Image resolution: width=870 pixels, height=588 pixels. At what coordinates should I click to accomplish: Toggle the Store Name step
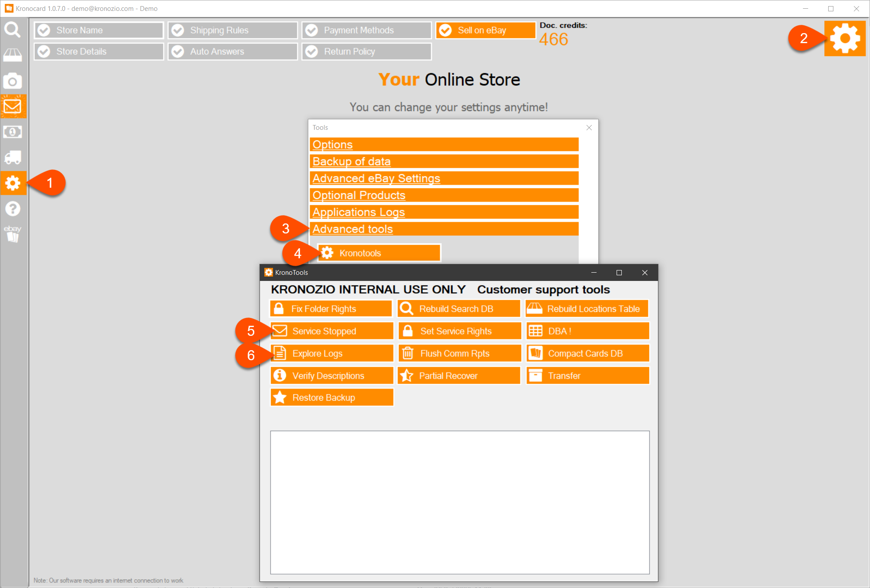(99, 30)
